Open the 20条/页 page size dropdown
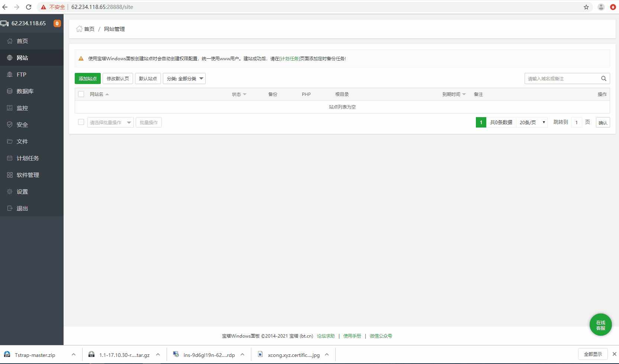This screenshot has width=619, height=364. [x=532, y=122]
